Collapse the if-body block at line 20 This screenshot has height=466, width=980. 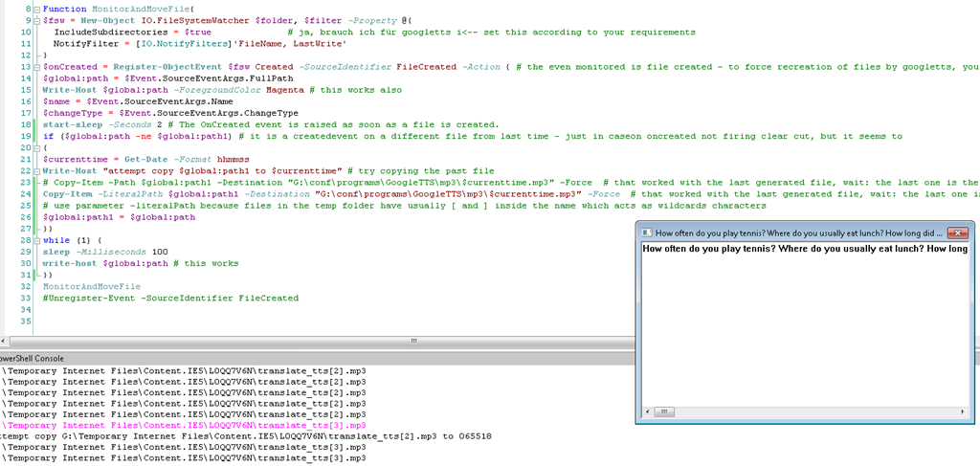(35, 147)
